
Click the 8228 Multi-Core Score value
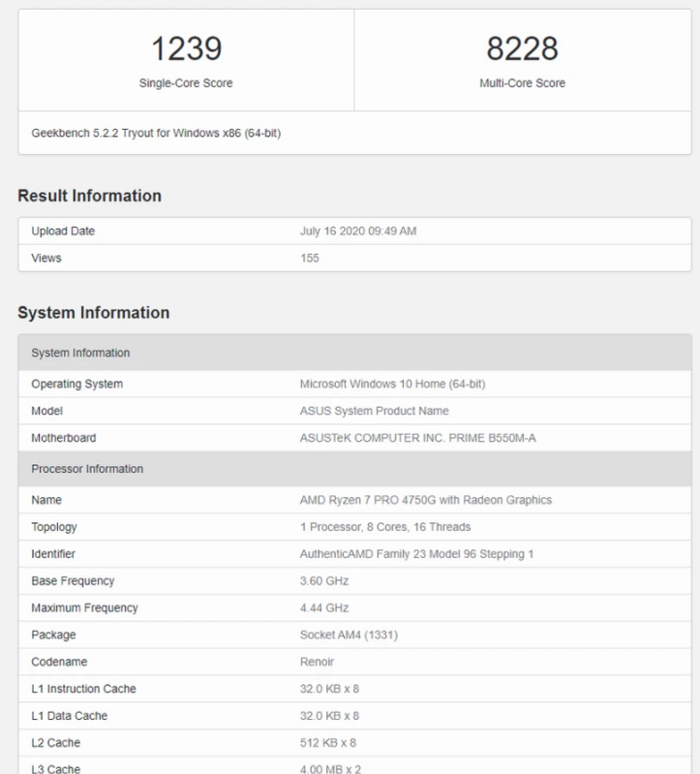coord(522,48)
